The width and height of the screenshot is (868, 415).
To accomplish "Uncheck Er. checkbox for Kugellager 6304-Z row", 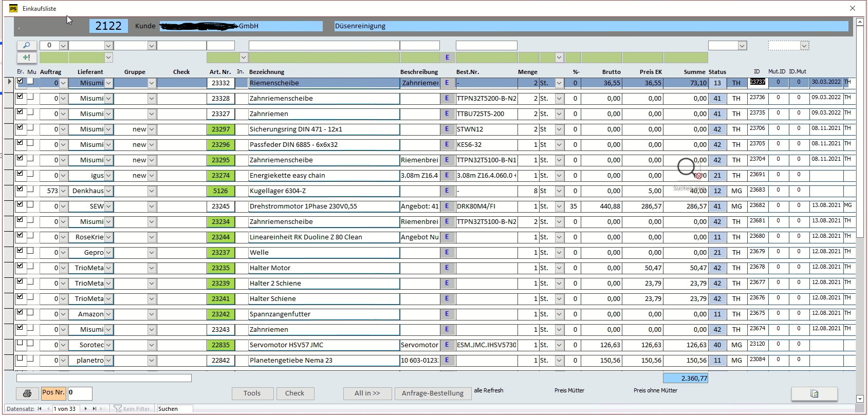I will pos(20,188).
